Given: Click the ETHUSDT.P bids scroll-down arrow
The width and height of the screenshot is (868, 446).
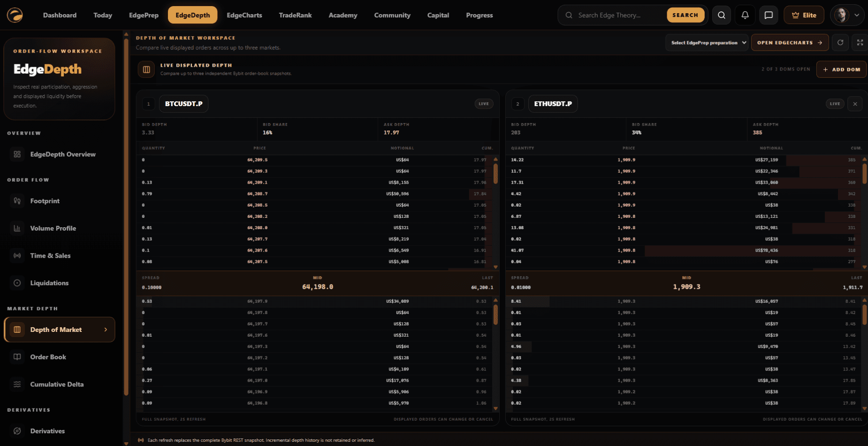Looking at the screenshot, I should click(864, 408).
